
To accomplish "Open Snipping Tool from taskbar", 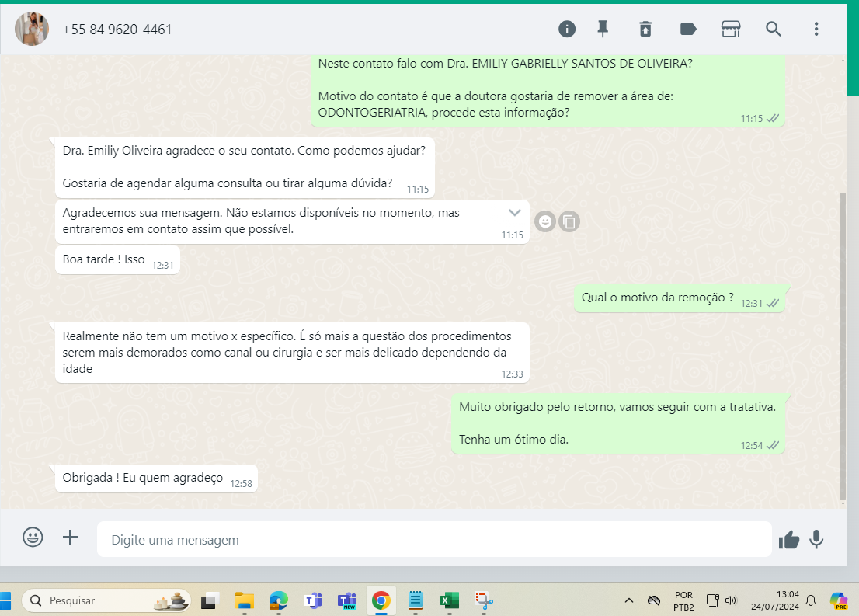I will pos(484,600).
